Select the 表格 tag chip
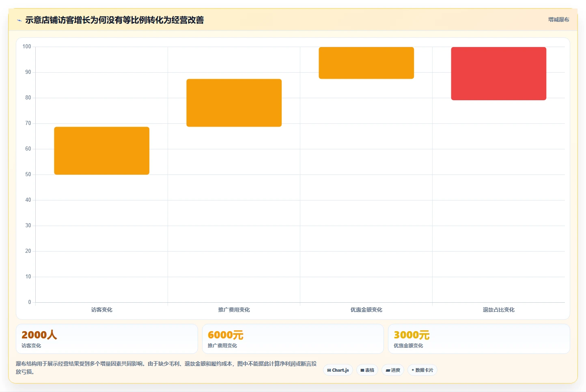The image size is (586, 392). pos(367,370)
